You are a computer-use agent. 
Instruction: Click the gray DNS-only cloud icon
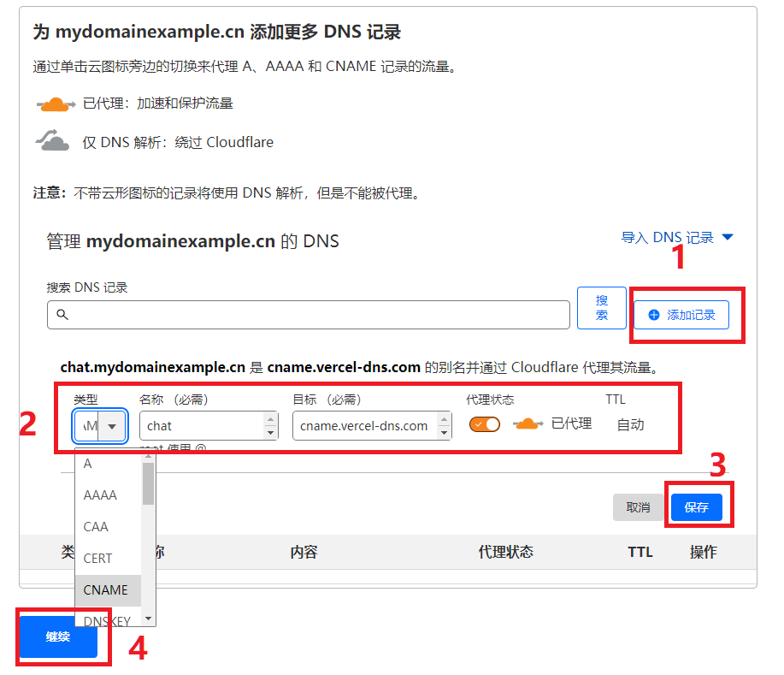53,140
